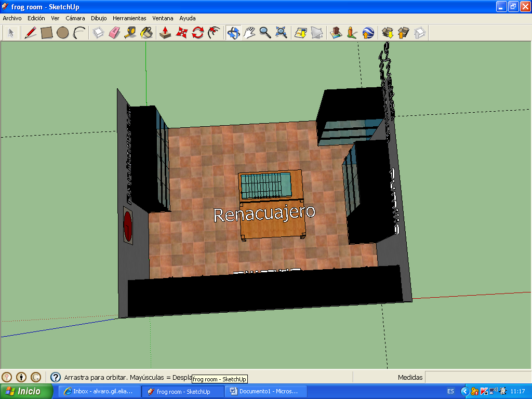This screenshot has width=532, height=399.
Task: Select the Tape Measure tool
Action: click(130, 33)
